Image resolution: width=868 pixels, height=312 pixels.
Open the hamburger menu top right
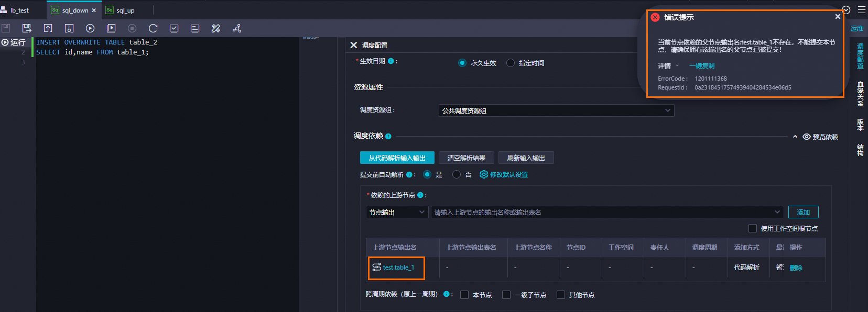click(862, 10)
